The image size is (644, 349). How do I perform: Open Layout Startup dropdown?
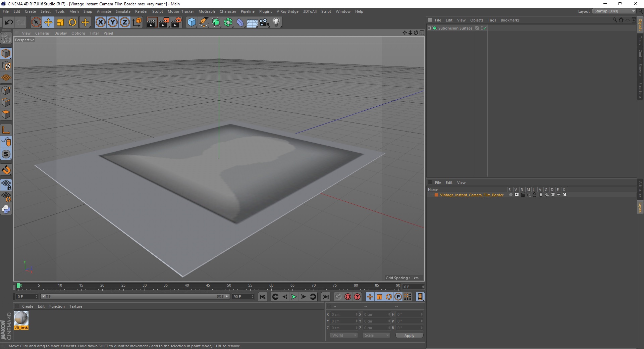coord(614,11)
